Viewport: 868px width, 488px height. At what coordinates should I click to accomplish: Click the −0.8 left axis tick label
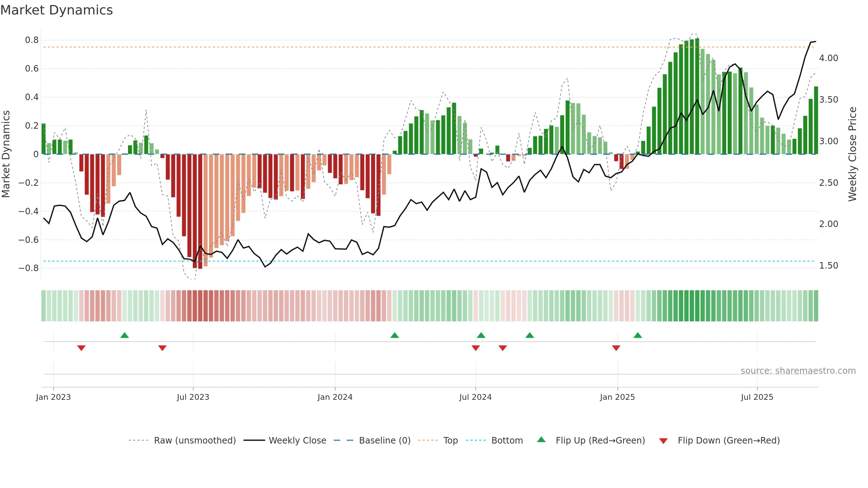(29, 268)
